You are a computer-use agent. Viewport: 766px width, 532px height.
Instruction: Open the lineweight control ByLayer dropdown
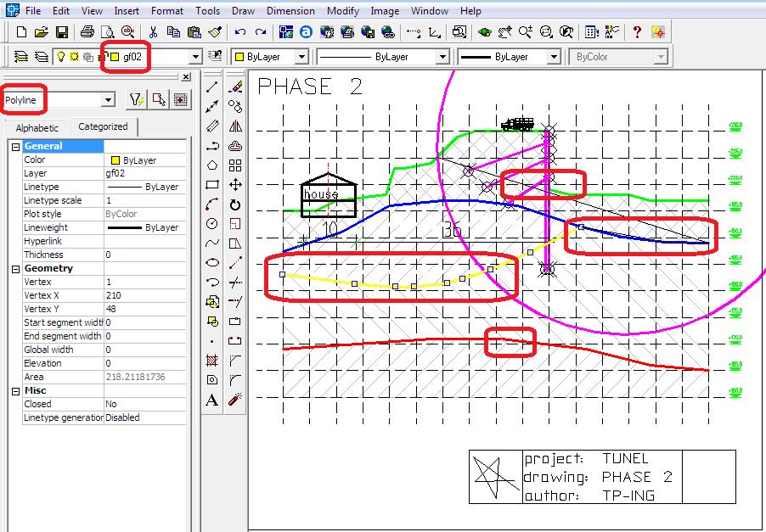(x=554, y=57)
